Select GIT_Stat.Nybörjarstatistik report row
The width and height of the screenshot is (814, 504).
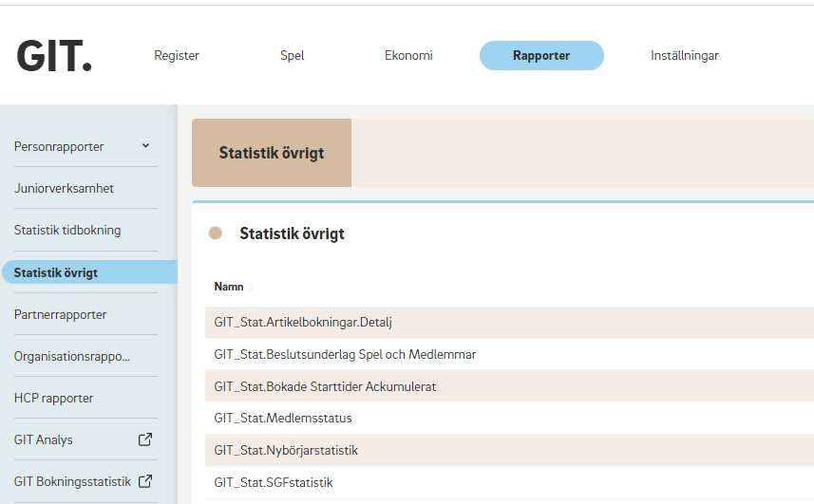(509, 450)
